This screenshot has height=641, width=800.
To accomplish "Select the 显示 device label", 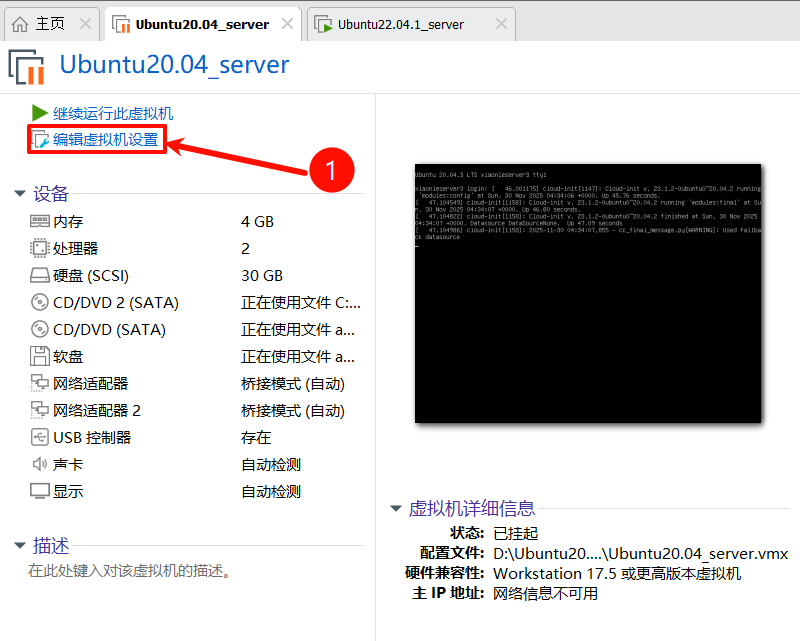I will point(68,492).
